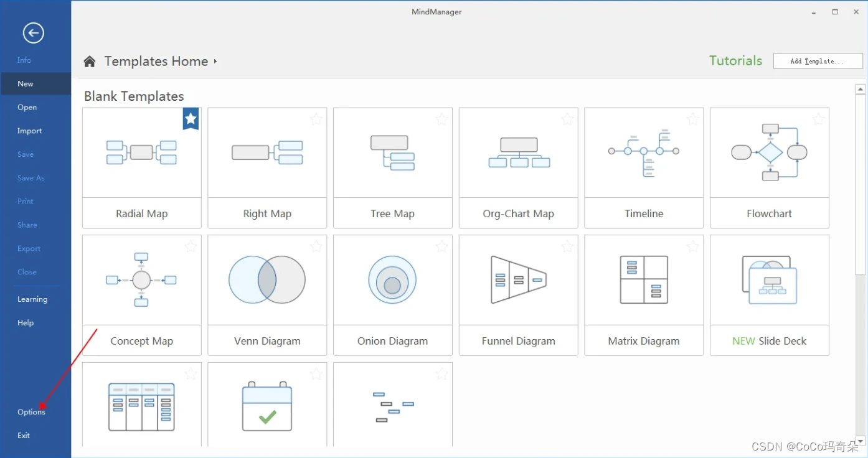Open the Tutorials link
This screenshot has height=458, width=868.
735,60
